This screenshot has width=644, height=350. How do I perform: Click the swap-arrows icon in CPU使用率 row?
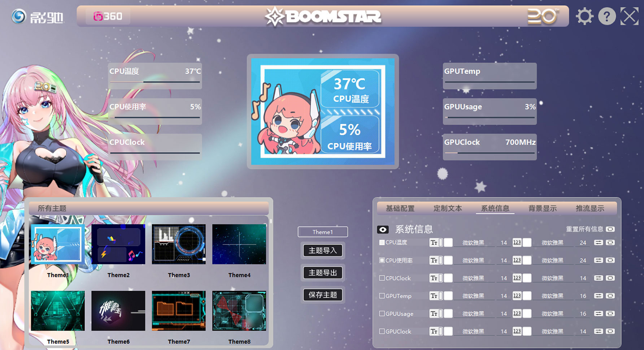(x=599, y=260)
